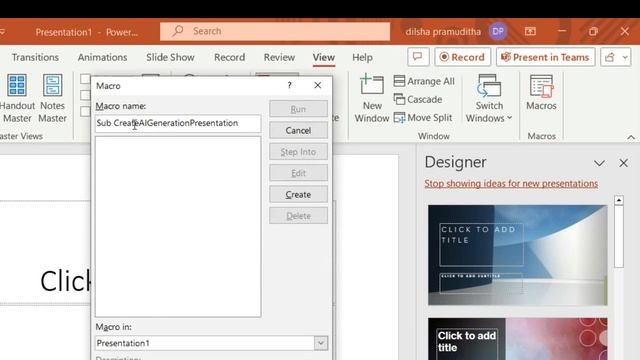Select the View tab
The image size is (640, 360).
click(x=324, y=57)
